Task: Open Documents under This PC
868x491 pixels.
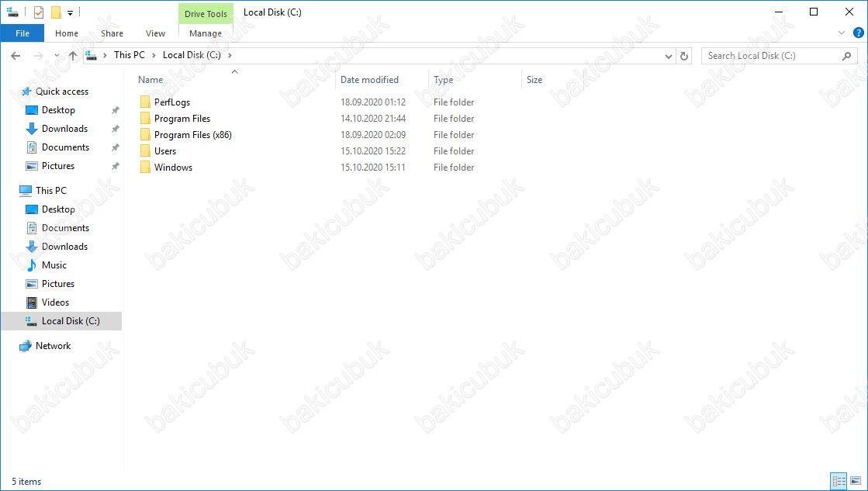Action: (65, 228)
